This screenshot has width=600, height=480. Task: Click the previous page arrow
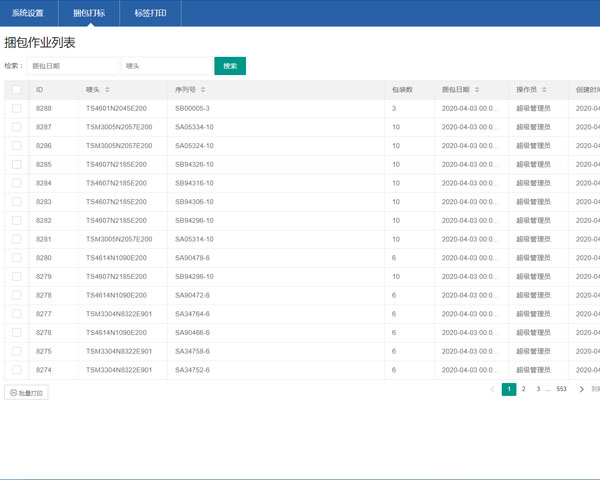coord(492,389)
